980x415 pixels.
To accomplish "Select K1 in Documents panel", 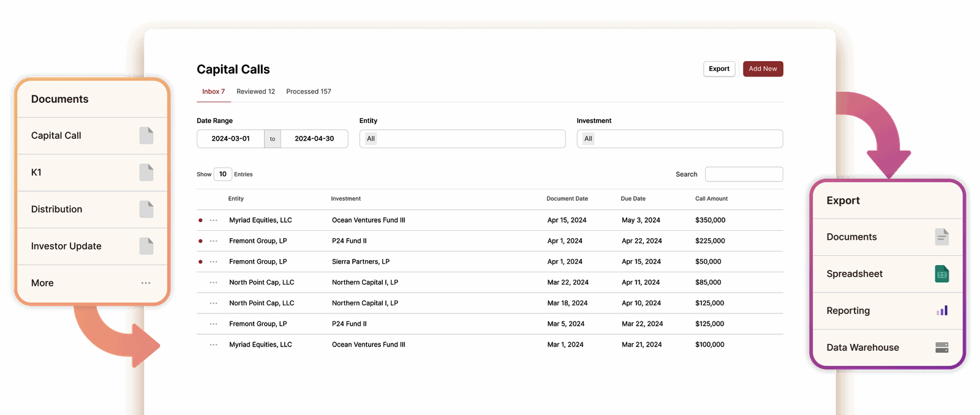I will (92, 173).
